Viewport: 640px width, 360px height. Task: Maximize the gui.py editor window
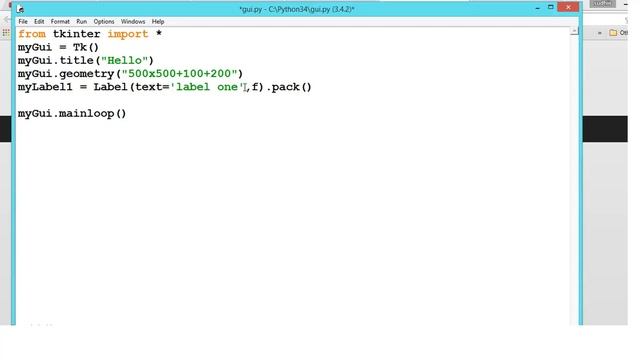(551, 7)
